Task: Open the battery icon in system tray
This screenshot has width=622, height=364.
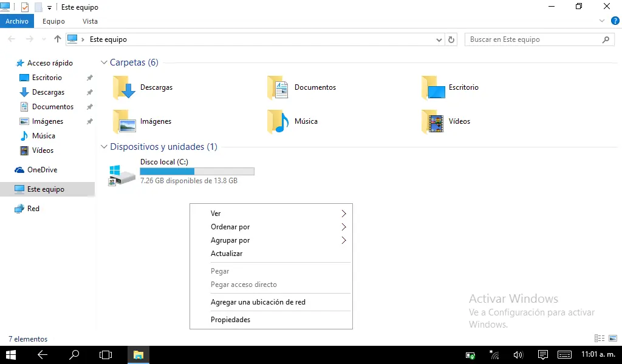Action: pos(471,356)
